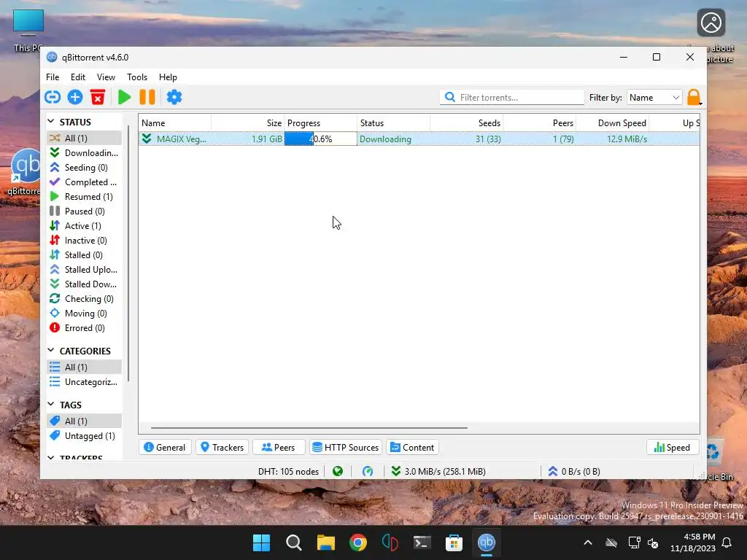This screenshot has width=747, height=560.
Task: Open Options via the blue gear icon
Action: click(174, 97)
